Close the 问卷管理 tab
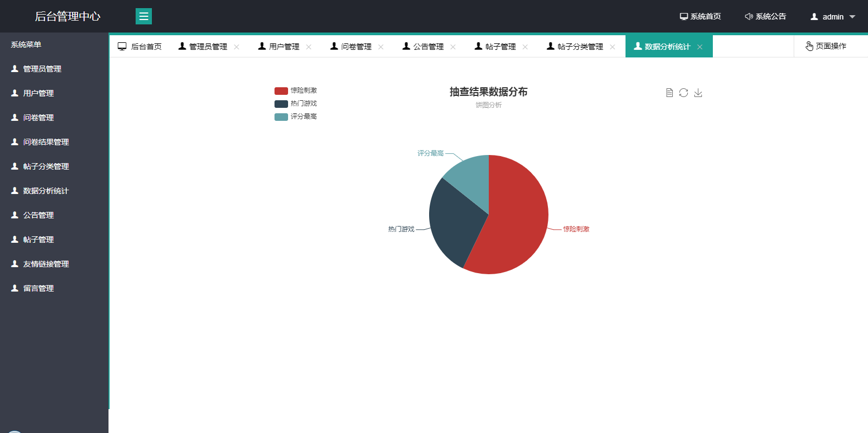Screen dimensions: 868x433 (381, 47)
